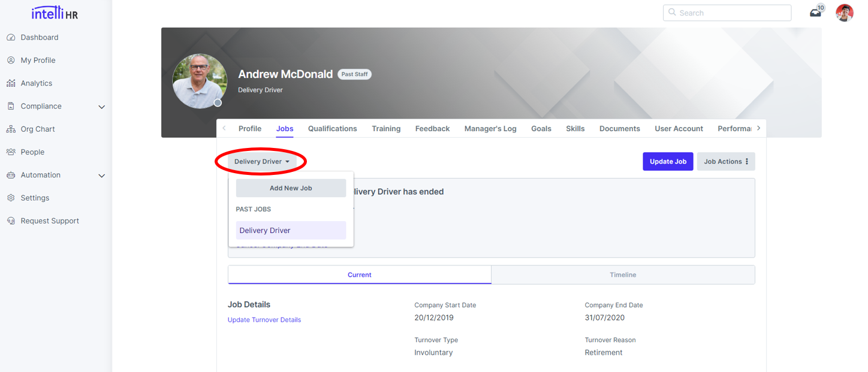Toggle the Delivery Driver job dropdown
Image resolution: width=868 pixels, height=372 pixels.
coord(262,162)
